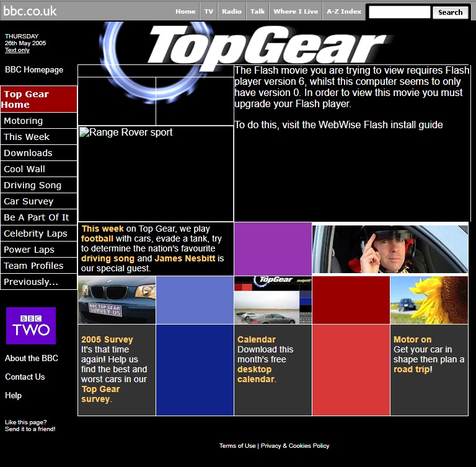Open the This Week section

click(x=38, y=137)
